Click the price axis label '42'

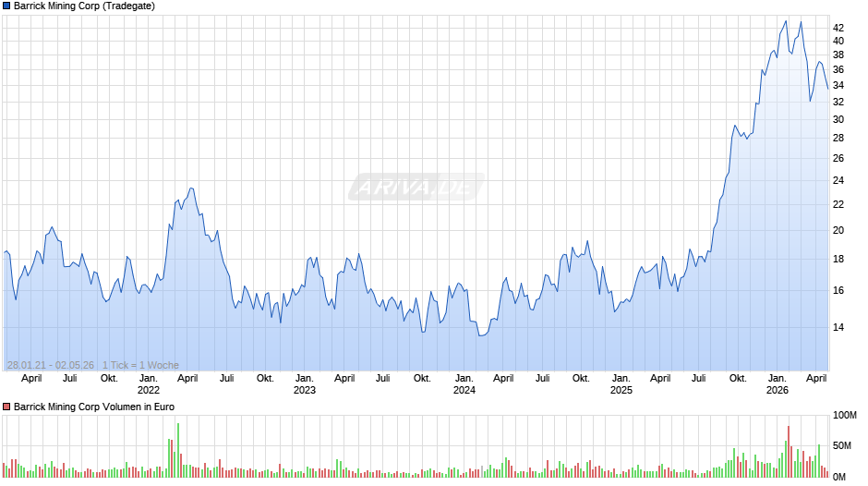838,28
